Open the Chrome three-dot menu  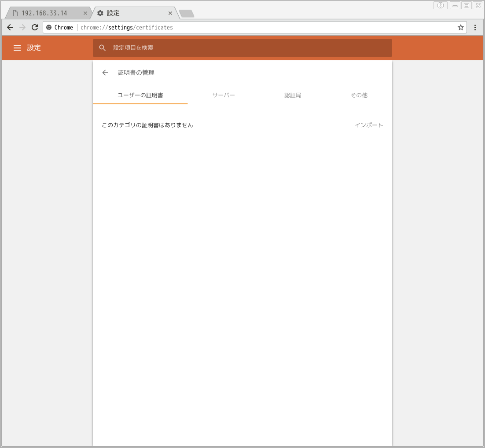tap(475, 27)
